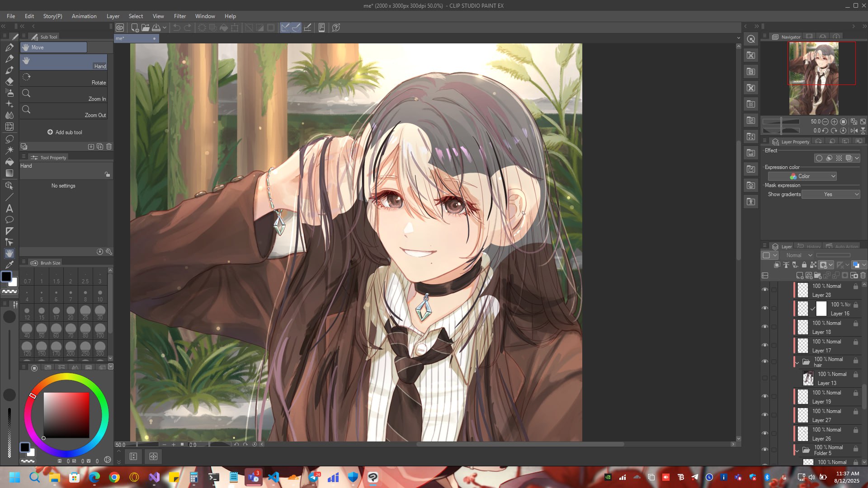Image resolution: width=868 pixels, height=488 pixels.
Task: Open the Show gradients dropdown
Action: 831,194
